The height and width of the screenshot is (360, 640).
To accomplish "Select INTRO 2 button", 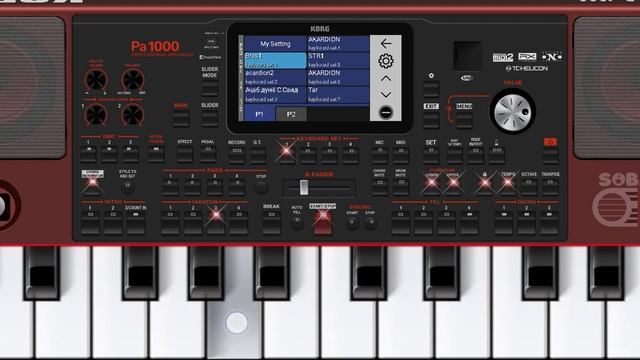I will tap(113, 222).
